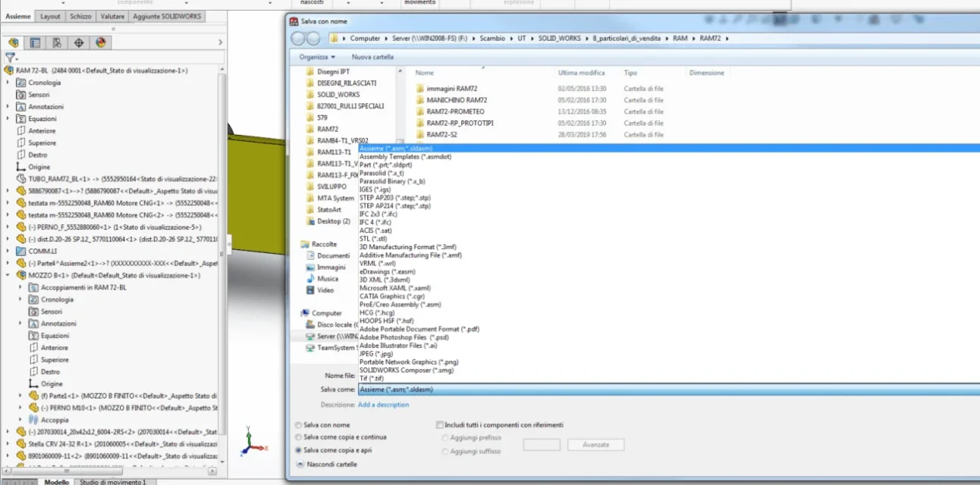Select the Sensori folder icon in tree
The width and height of the screenshot is (980, 485).
point(21,95)
